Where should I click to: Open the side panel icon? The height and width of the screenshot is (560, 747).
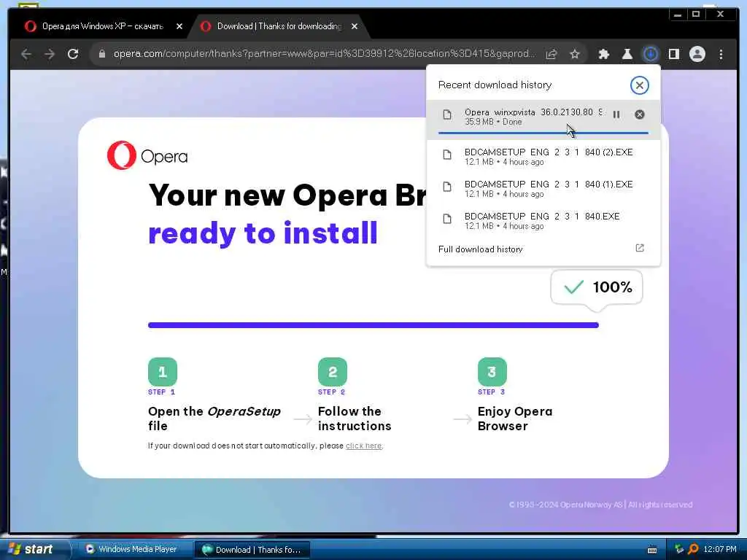point(673,54)
